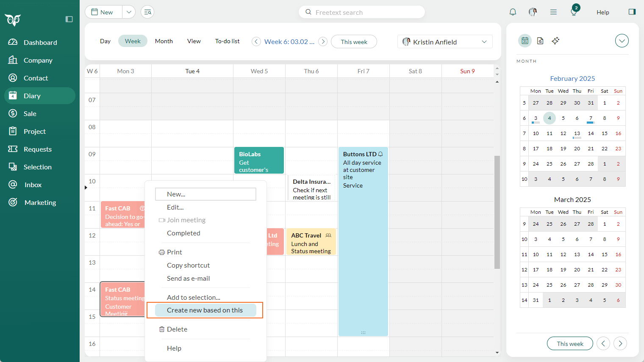Show the calendar tab in side panel
The height and width of the screenshot is (362, 644).
[525, 41]
